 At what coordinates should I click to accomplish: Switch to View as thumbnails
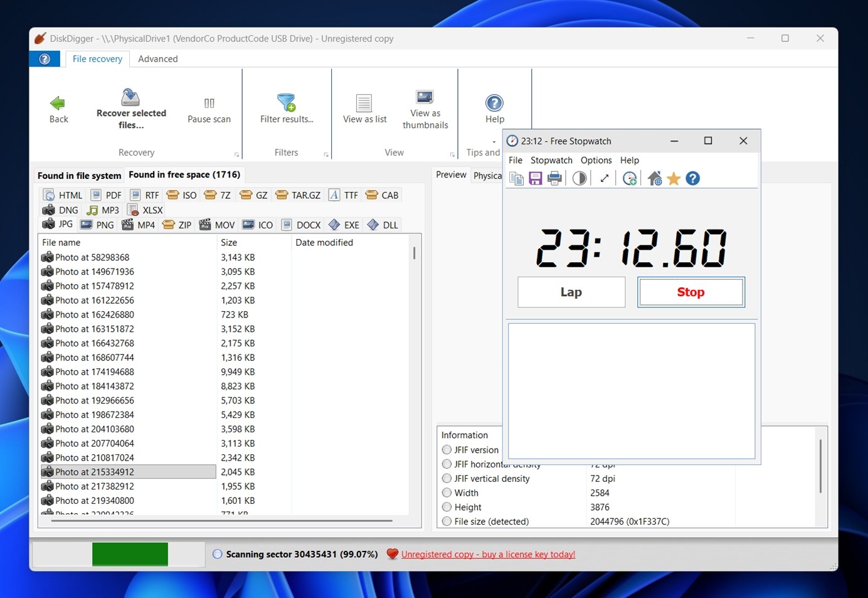click(425, 98)
